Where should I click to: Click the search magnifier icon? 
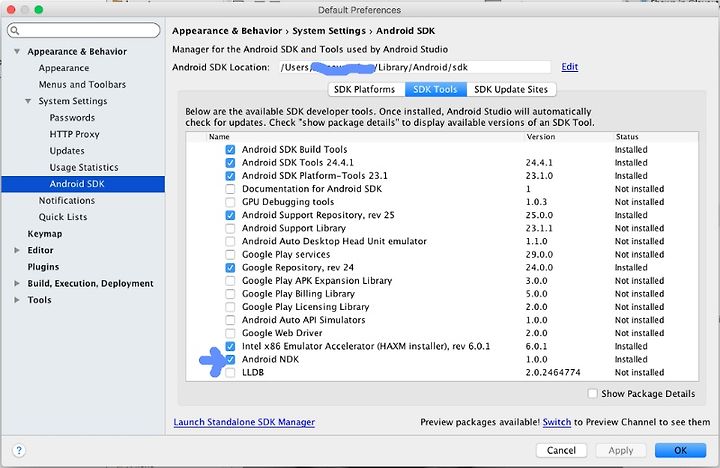pos(15,31)
